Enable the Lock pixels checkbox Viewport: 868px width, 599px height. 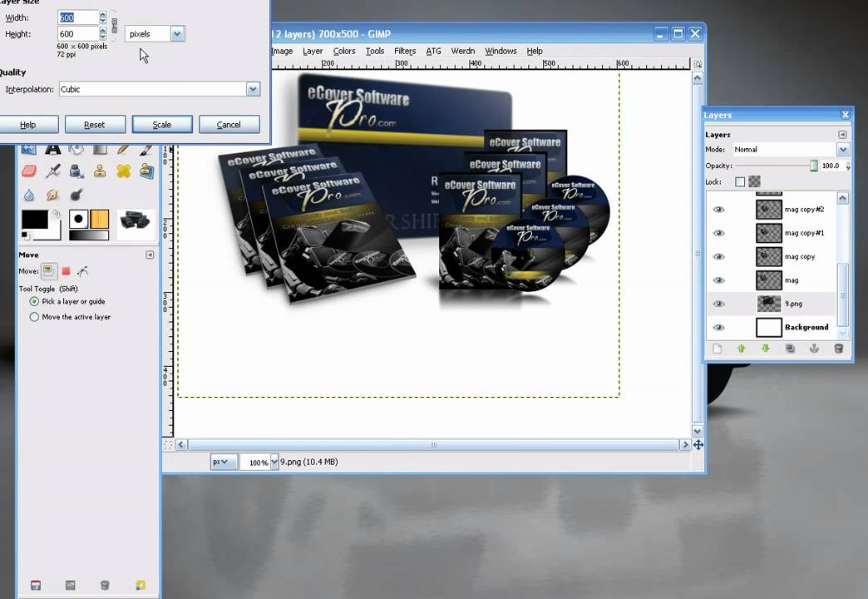(x=740, y=181)
